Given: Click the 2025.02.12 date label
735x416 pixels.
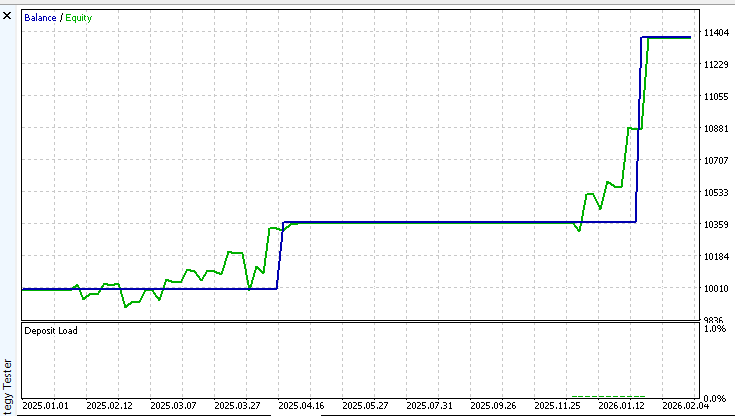Looking at the screenshot, I should pos(109,405).
